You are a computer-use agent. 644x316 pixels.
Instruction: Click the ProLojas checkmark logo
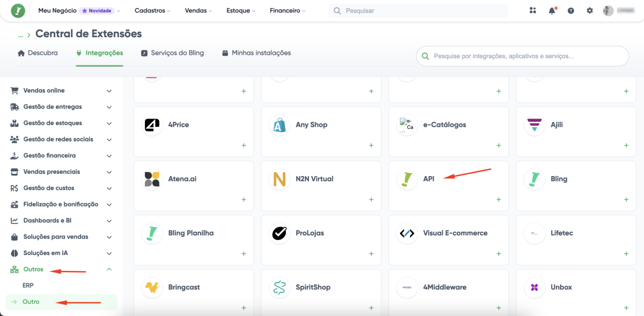point(279,234)
